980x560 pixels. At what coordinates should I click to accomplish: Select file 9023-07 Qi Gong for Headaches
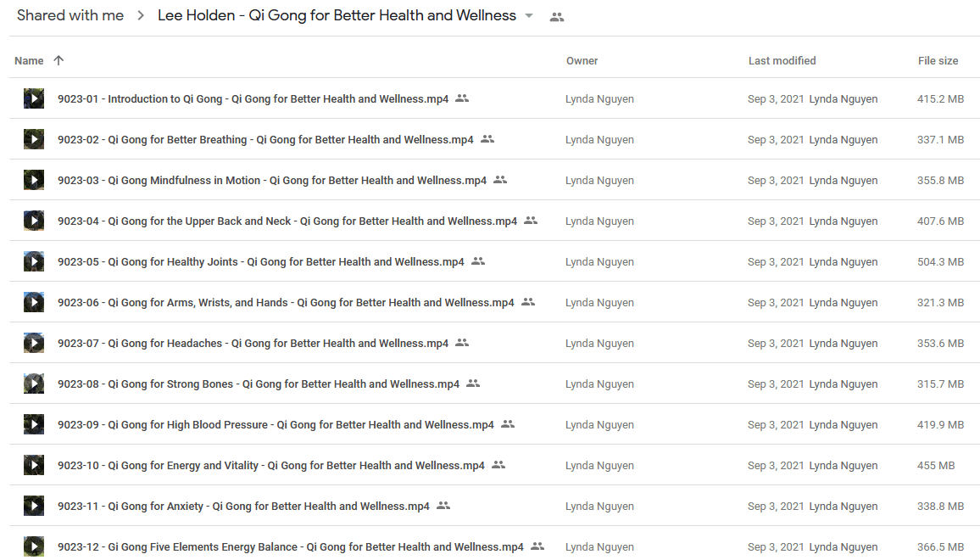[253, 344]
